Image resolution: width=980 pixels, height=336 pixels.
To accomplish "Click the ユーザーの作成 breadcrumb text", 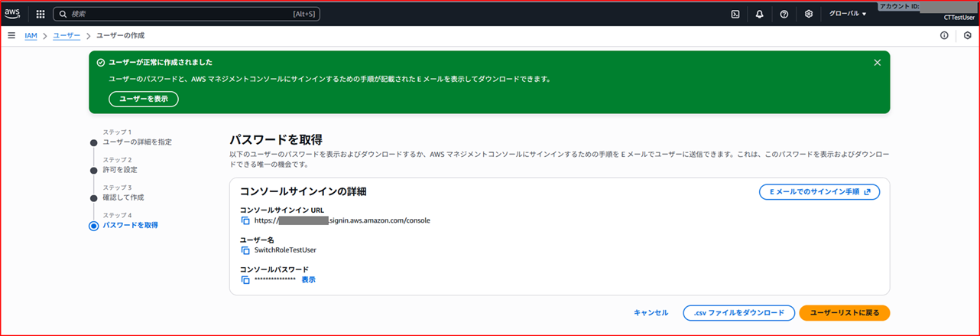I will tap(120, 35).
